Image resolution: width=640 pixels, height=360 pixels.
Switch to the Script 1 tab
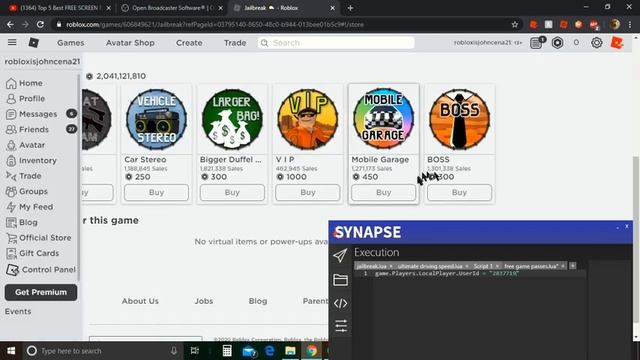[x=483, y=266]
